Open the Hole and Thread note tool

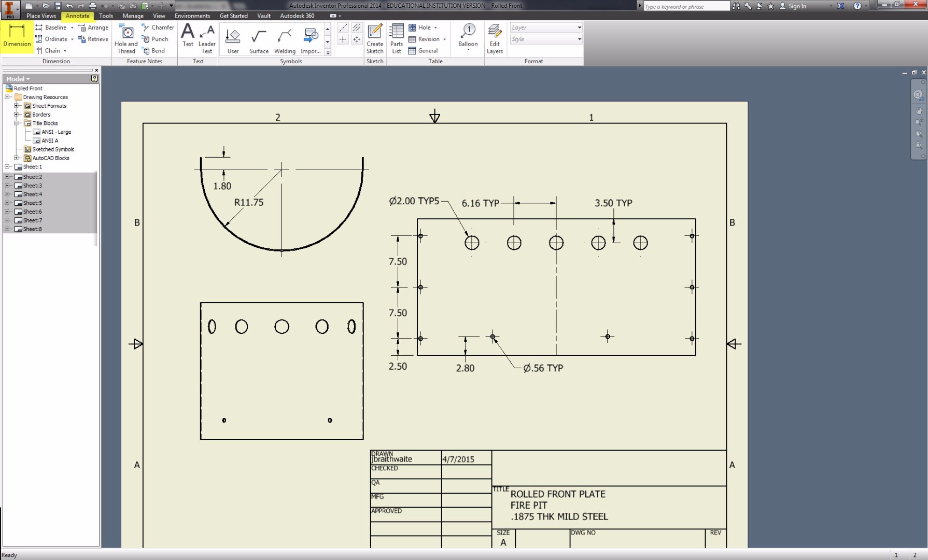pos(126,39)
